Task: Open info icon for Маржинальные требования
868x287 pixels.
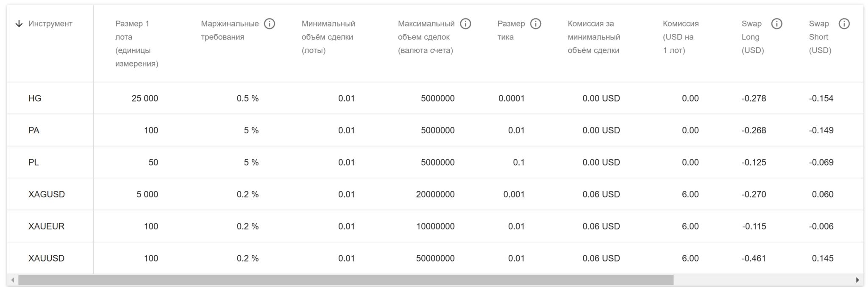Action: [x=270, y=24]
